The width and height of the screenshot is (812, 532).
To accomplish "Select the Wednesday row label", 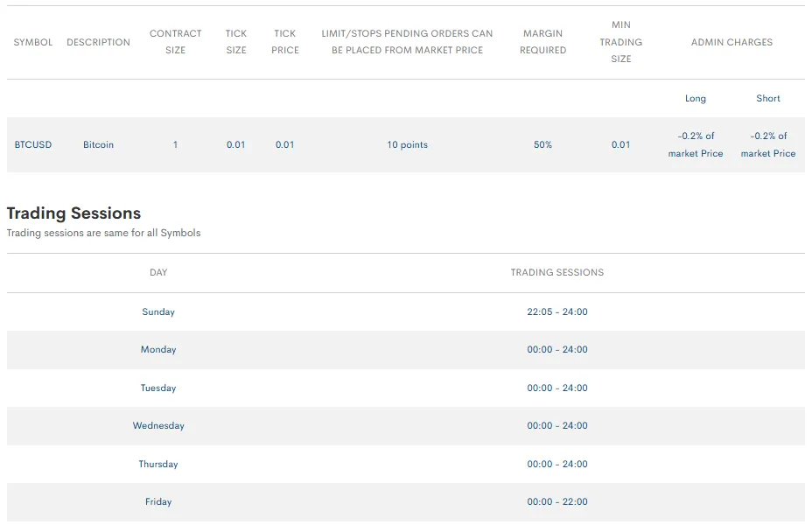I will [x=158, y=425].
